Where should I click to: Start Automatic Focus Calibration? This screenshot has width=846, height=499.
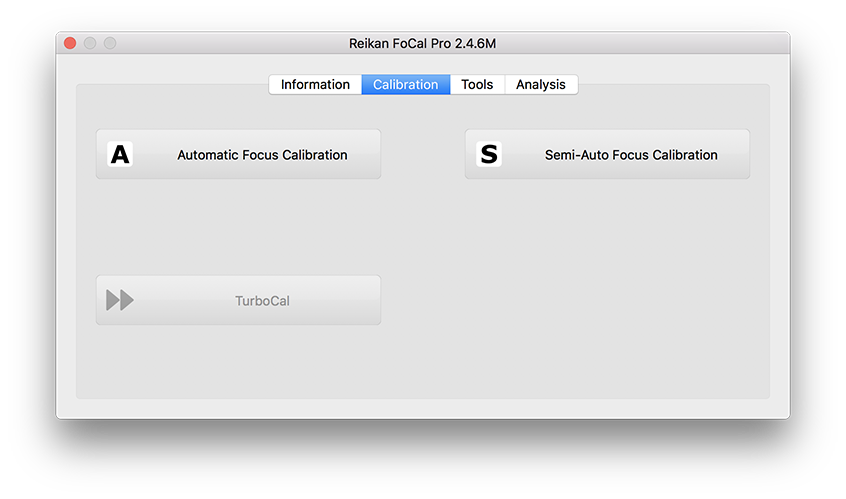pos(238,154)
